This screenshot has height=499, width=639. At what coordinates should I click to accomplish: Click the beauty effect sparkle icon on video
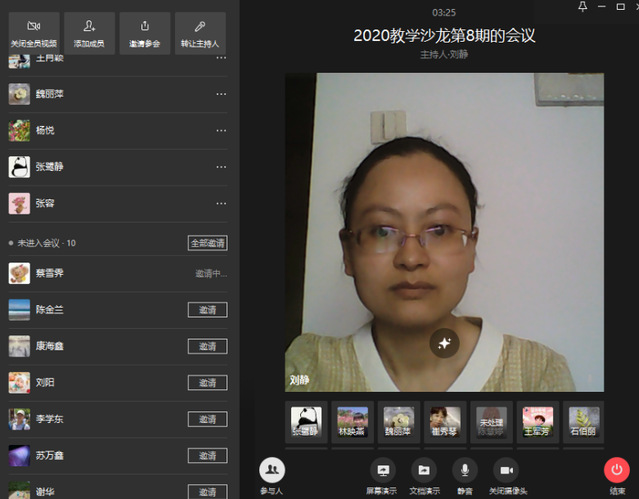[x=444, y=343]
